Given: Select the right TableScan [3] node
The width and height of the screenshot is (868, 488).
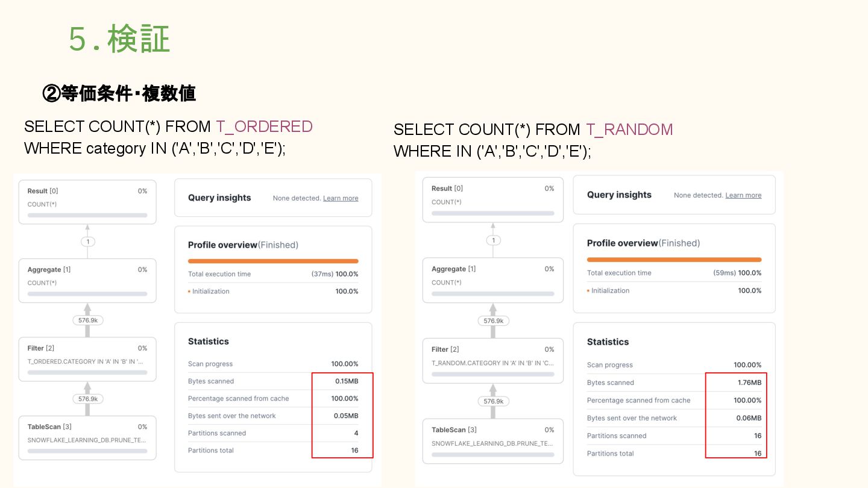Looking at the screenshot, I should (493, 441).
